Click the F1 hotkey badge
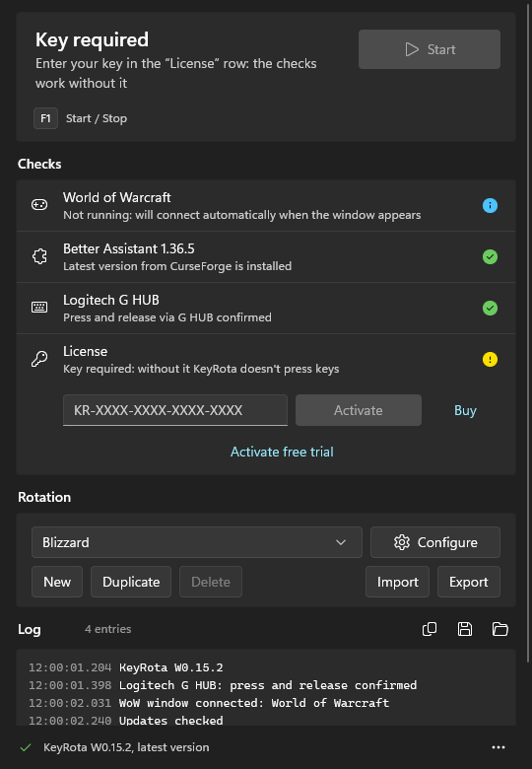This screenshot has height=769, width=532. pos(45,118)
